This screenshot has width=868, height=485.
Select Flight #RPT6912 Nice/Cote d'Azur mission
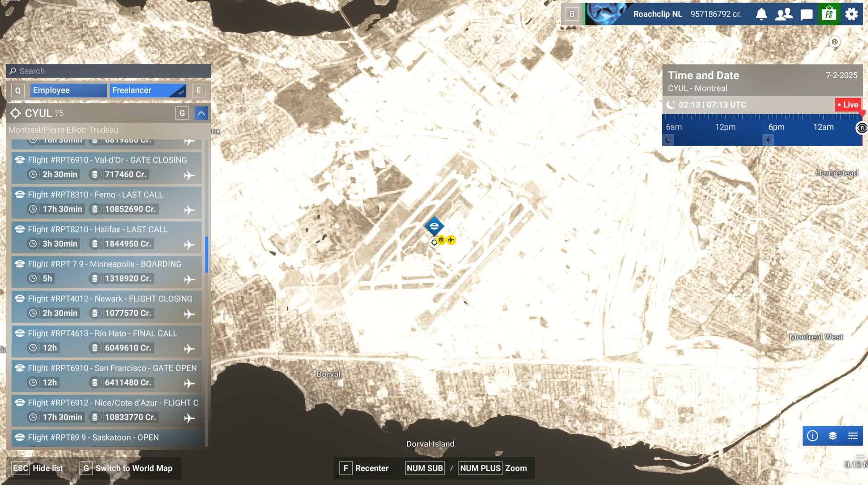pos(107,410)
